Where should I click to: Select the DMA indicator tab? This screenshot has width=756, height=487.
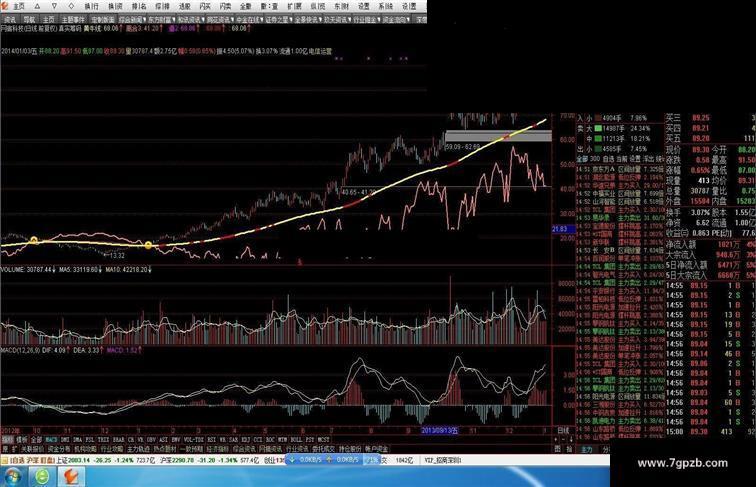point(78,440)
